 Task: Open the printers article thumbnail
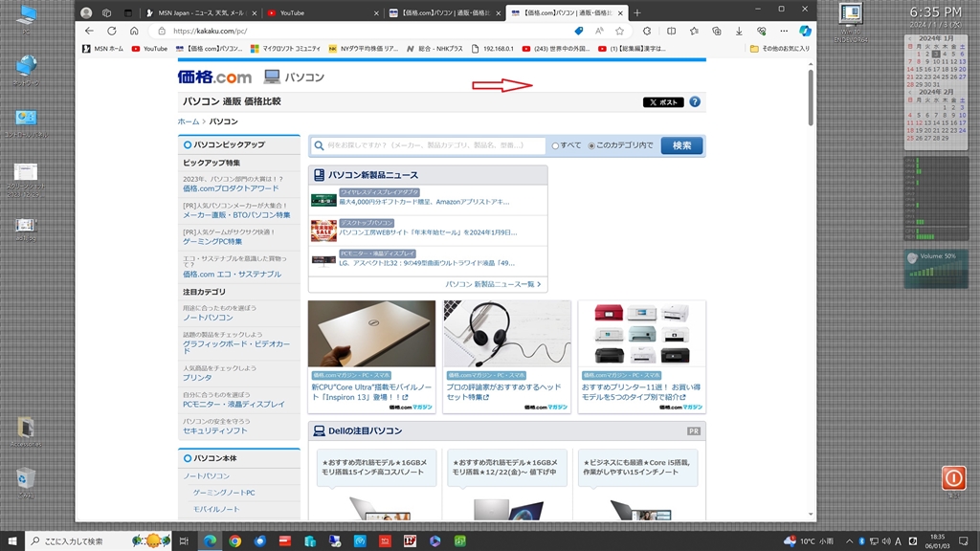pyautogui.click(x=642, y=334)
